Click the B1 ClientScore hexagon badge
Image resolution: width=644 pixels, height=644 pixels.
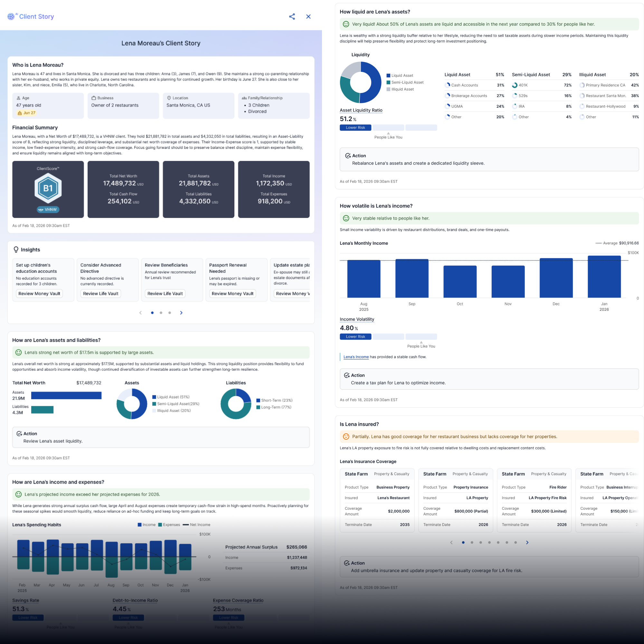coord(48,188)
